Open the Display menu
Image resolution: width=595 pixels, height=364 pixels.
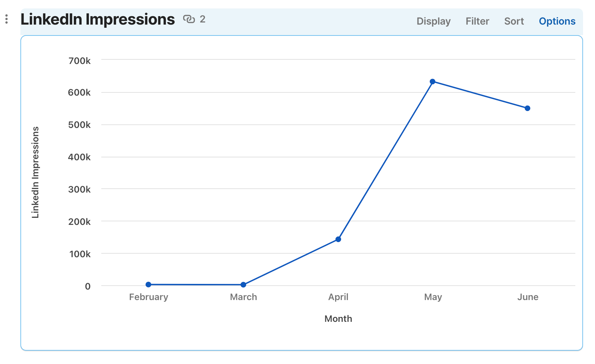434,21
